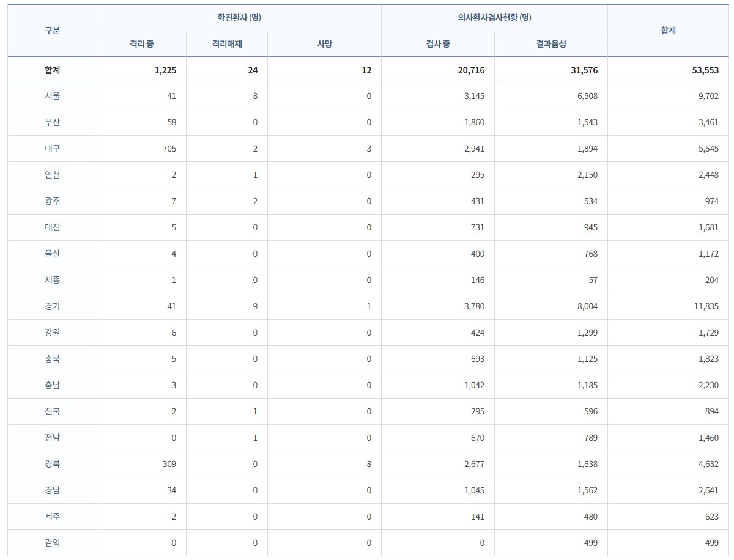734x560 pixels.
Task: Click 경북 total value 4,632
Action: click(708, 464)
